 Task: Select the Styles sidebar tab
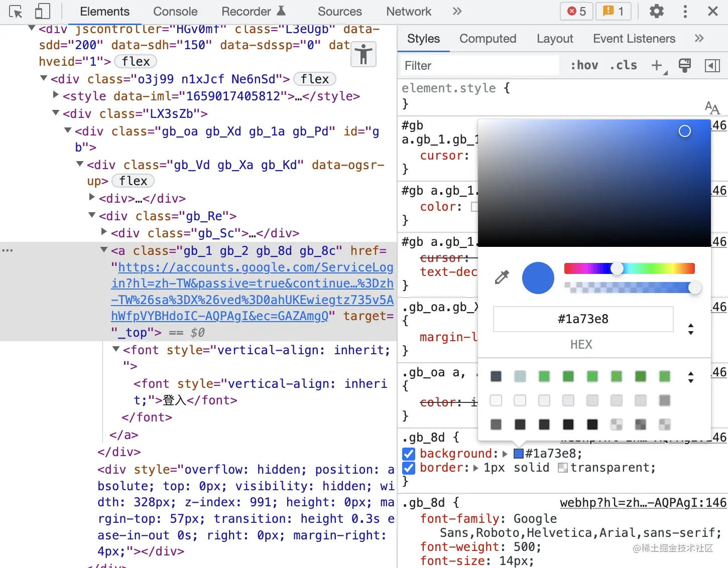coord(423,39)
